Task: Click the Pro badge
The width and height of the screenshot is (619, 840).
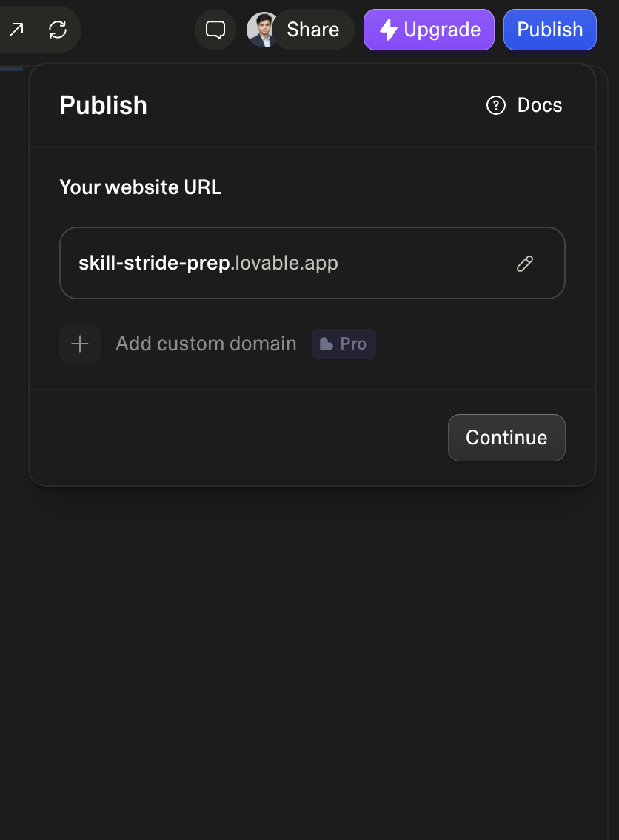Action: click(344, 344)
